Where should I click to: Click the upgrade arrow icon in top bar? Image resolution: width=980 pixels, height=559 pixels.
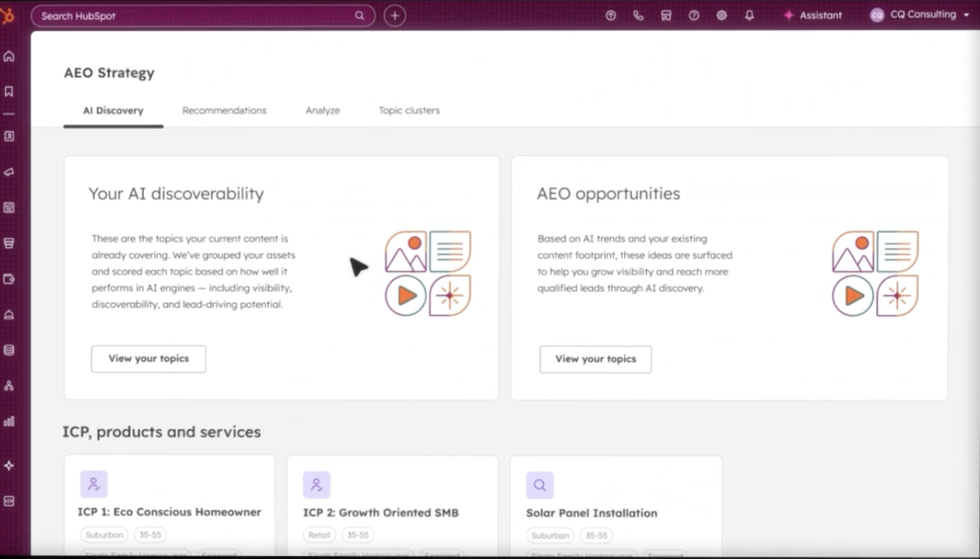pyautogui.click(x=610, y=16)
